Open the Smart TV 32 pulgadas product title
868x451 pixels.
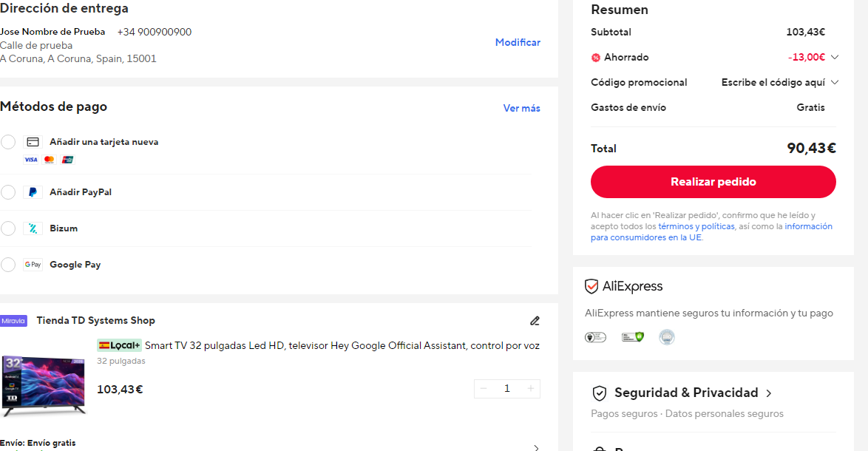[x=342, y=345]
